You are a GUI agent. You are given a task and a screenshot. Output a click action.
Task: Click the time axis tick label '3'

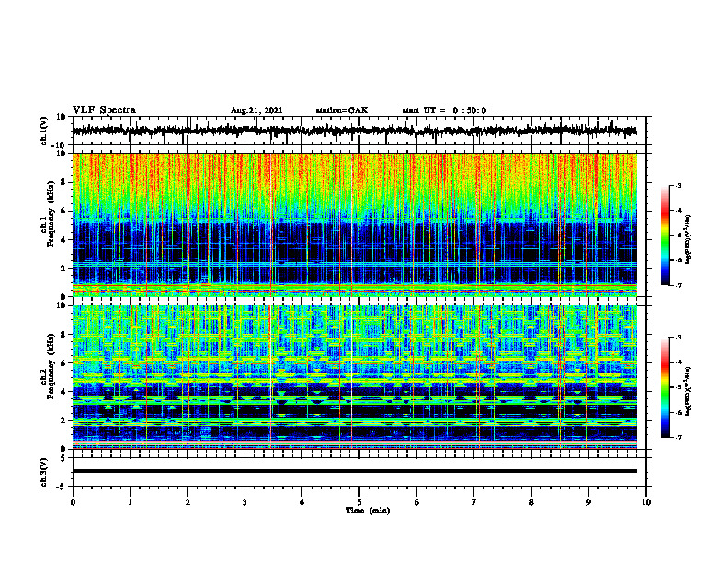pos(245,502)
